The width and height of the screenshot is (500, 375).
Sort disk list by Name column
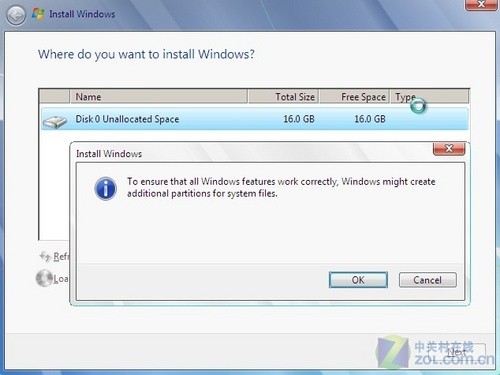coord(159,97)
